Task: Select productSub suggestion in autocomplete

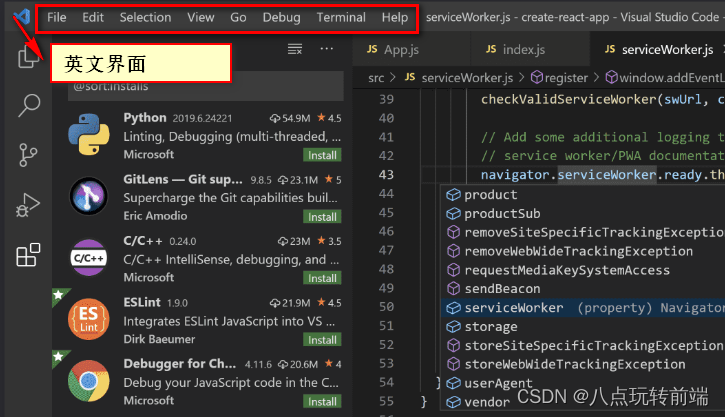Action: pyautogui.click(x=583, y=214)
